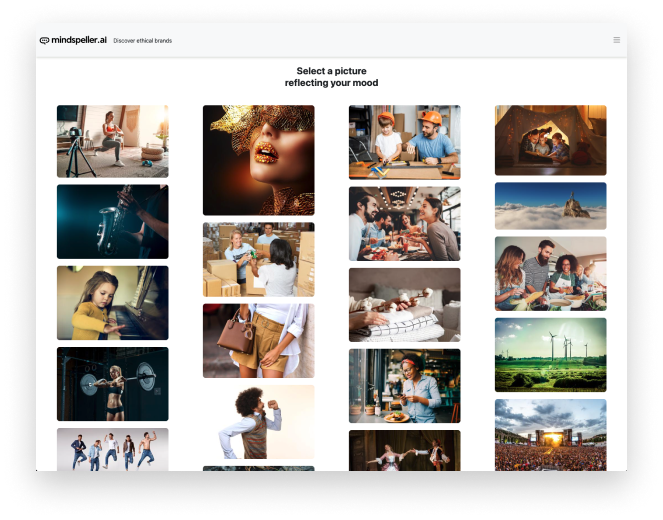Select the mountain peak above clouds picture
The width and height of the screenshot is (663, 520).
[x=550, y=205]
